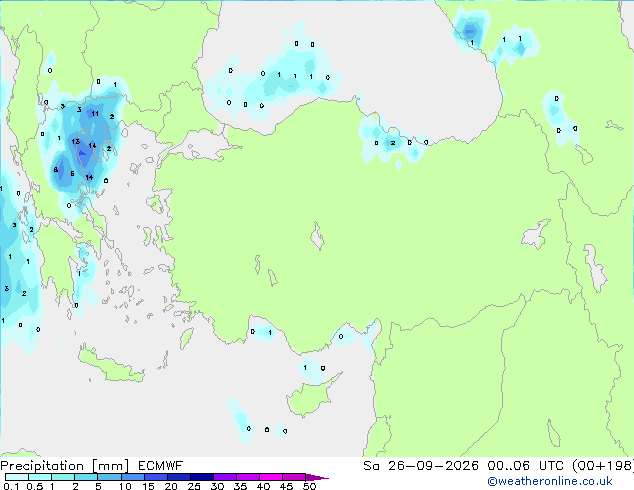This screenshot has width=634, height=490.
Task: Click the darkest blue precipitation core
Action: click(x=82, y=153)
